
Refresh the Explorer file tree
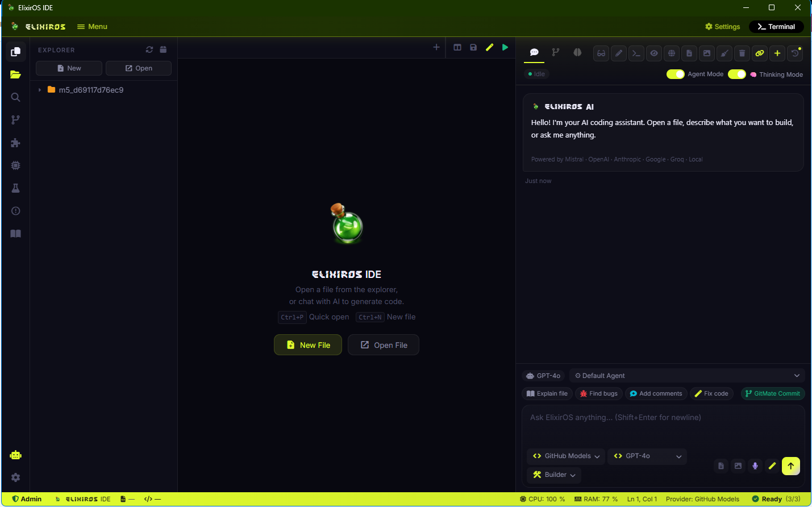(149, 49)
